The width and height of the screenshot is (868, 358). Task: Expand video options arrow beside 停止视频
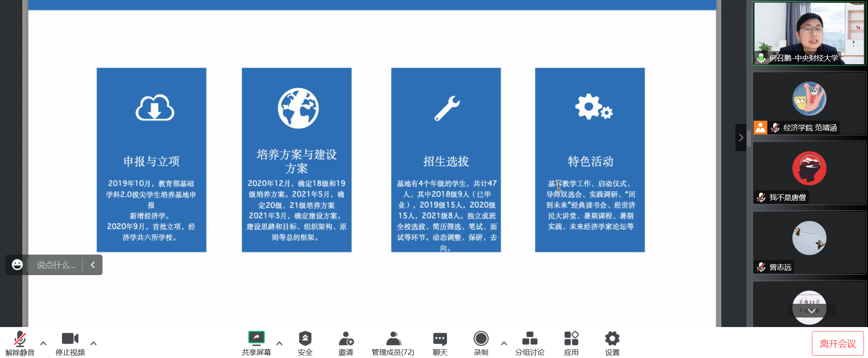(x=93, y=343)
